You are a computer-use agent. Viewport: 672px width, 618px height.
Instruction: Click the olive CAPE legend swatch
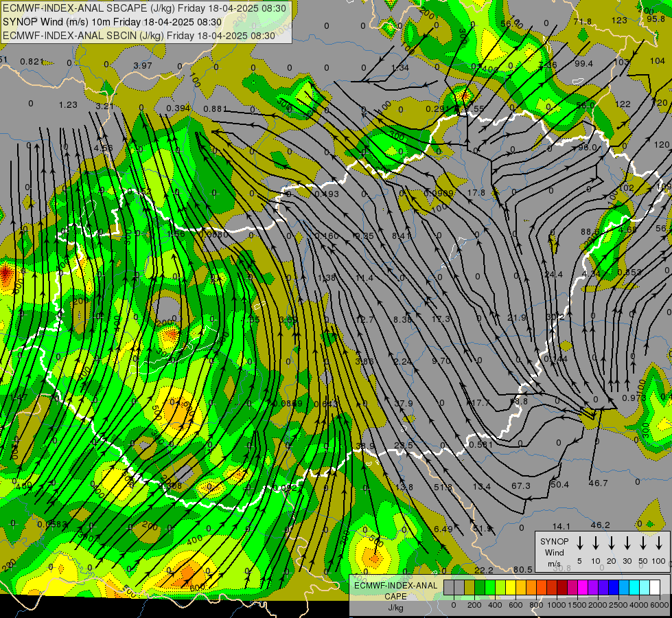[470, 588]
